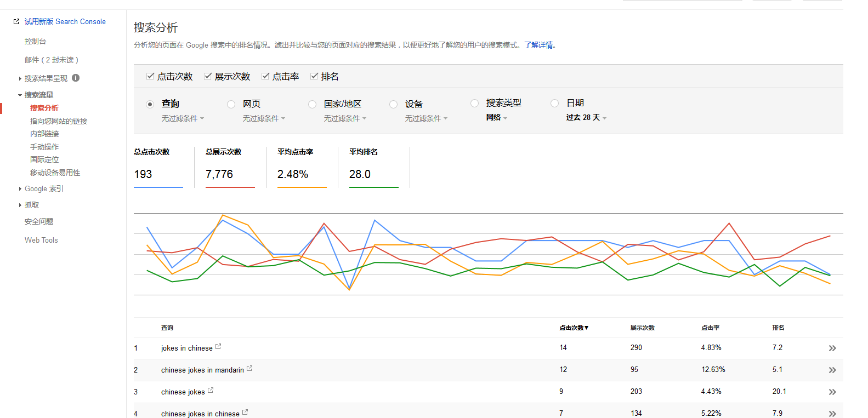868x418 pixels.
Task: Expand the 抓取 sidebar section
Action: click(20, 205)
